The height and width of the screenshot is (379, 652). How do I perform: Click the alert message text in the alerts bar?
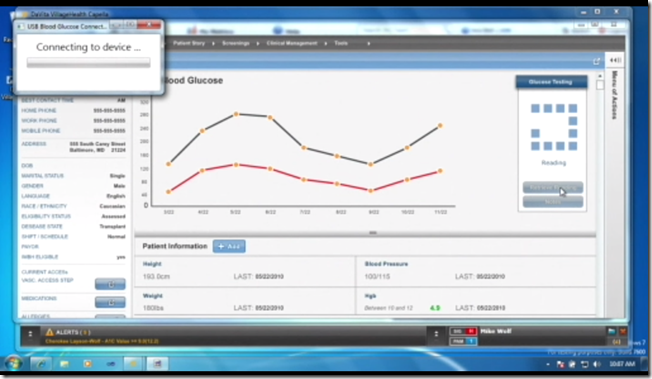[x=102, y=342]
